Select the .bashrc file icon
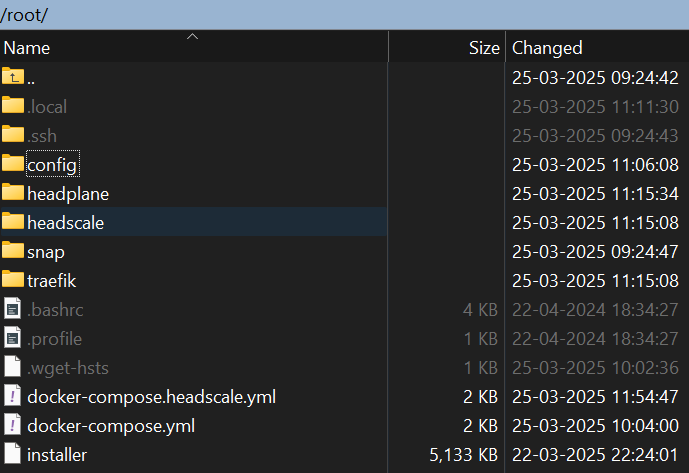This screenshot has height=473, width=689. [x=13, y=309]
